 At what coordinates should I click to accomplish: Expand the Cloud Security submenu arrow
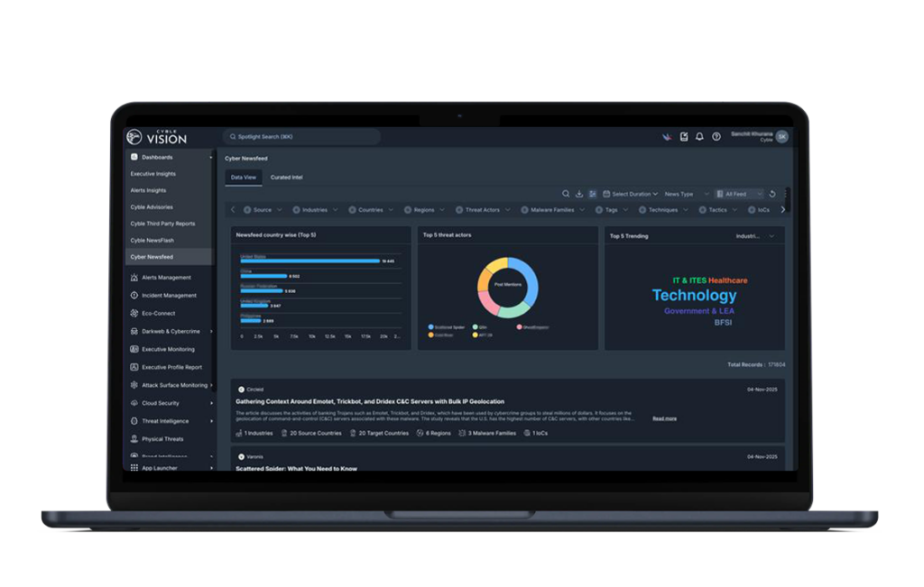pyautogui.click(x=211, y=403)
